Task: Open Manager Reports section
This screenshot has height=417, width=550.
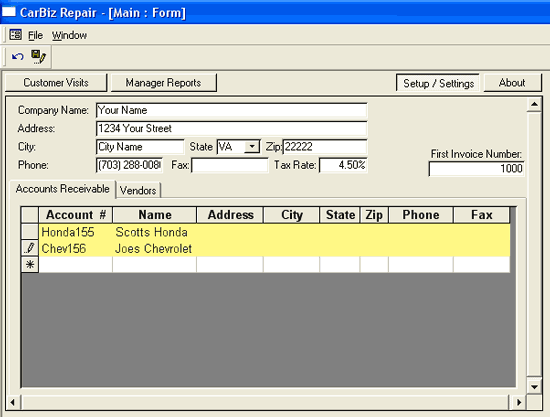Action: 163,83
